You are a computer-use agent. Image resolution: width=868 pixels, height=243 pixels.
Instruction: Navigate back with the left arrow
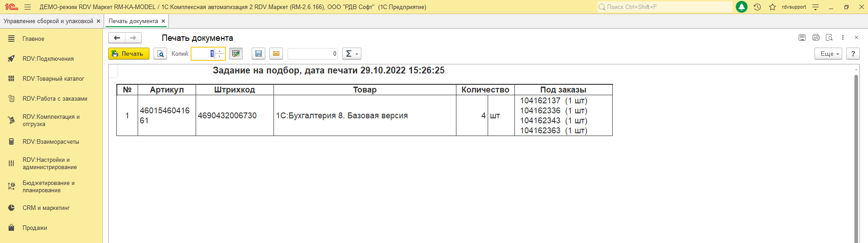[117, 38]
